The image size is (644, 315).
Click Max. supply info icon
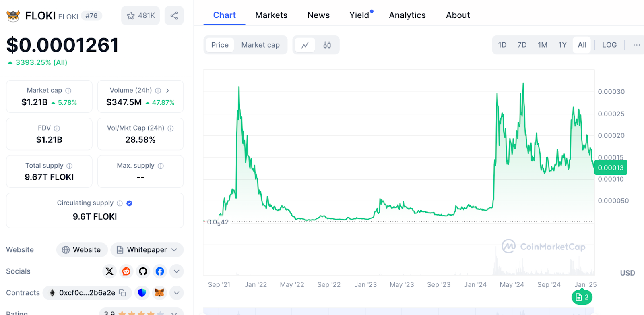click(x=161, y=166)
